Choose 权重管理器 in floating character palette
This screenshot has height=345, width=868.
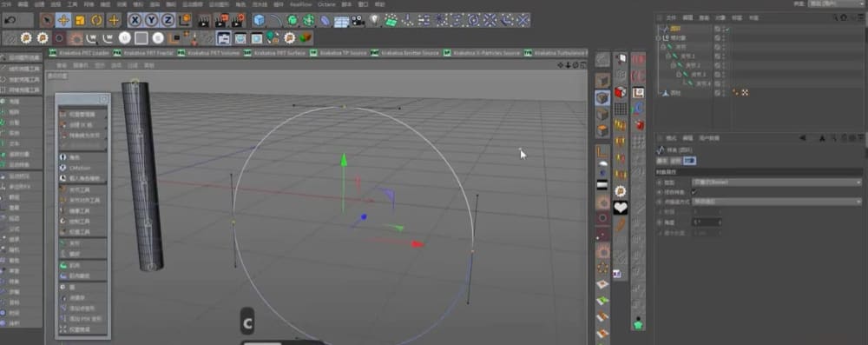tap(83, 114)
